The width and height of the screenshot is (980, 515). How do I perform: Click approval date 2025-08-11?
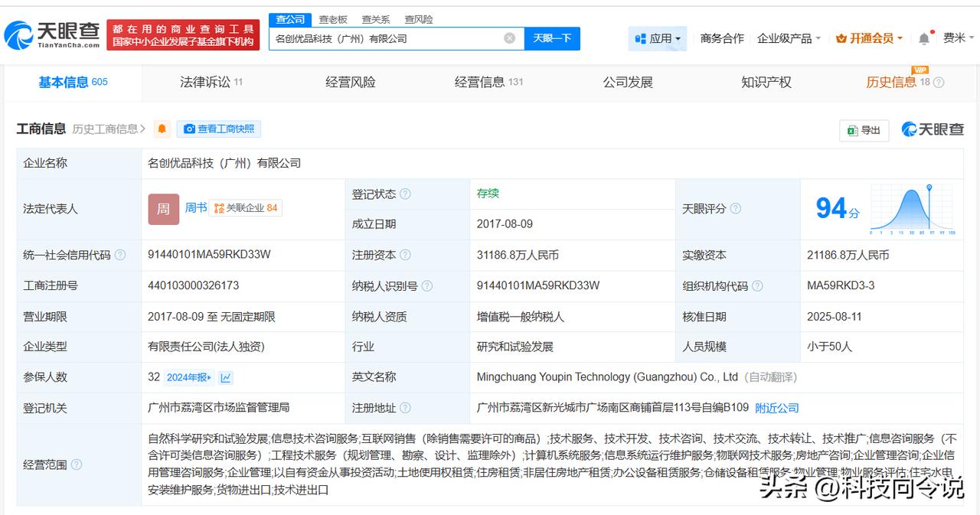[835, 316]
